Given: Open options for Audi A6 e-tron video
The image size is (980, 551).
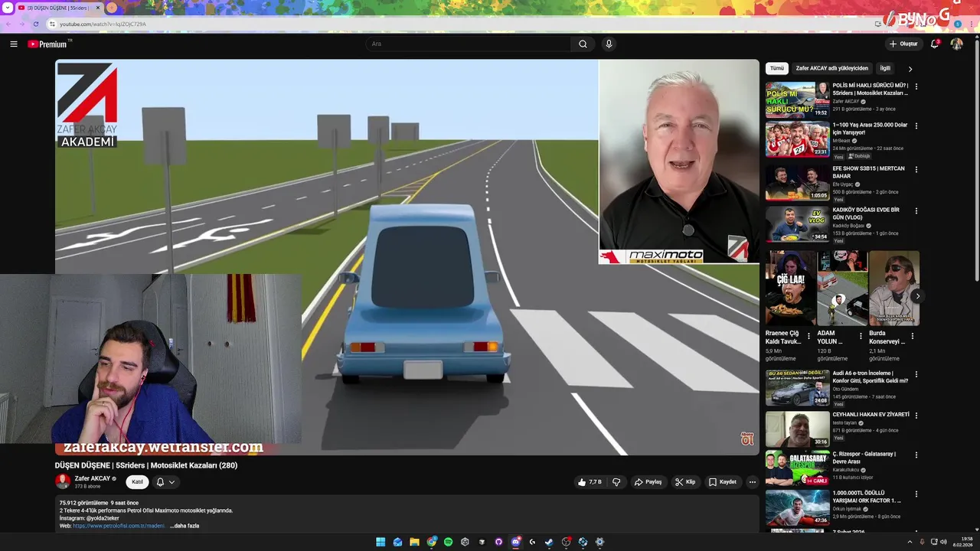Looking at the screenshot, I should click(x=916, y=374).
